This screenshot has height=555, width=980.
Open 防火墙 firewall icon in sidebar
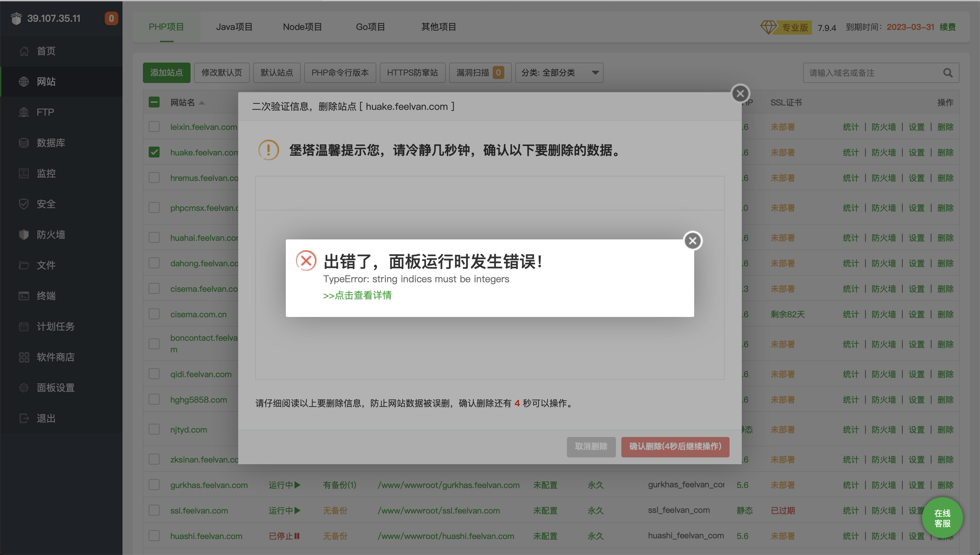tap(23, 234)
